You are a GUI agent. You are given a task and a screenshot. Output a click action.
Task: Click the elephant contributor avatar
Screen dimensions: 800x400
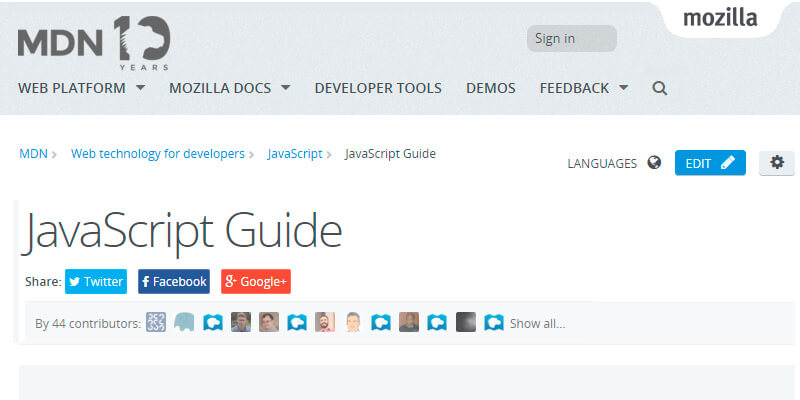point(184,323)
